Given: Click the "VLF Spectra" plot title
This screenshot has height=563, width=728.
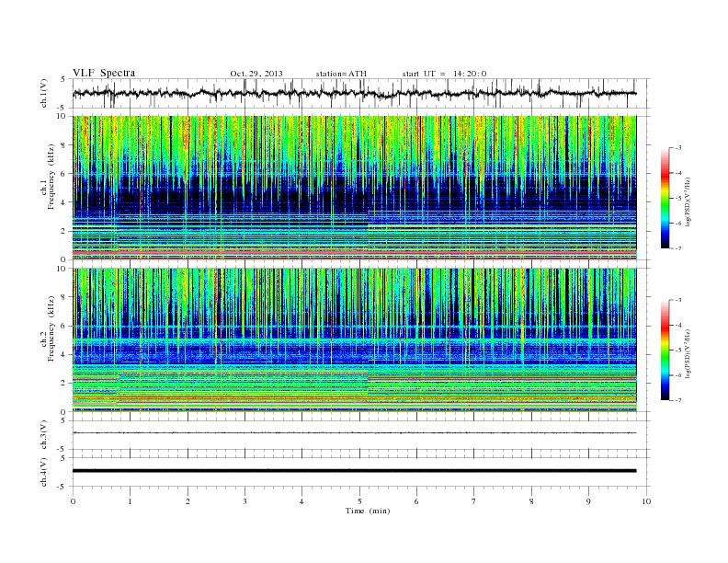Looking at the screenshot, I should coord(104,73).
